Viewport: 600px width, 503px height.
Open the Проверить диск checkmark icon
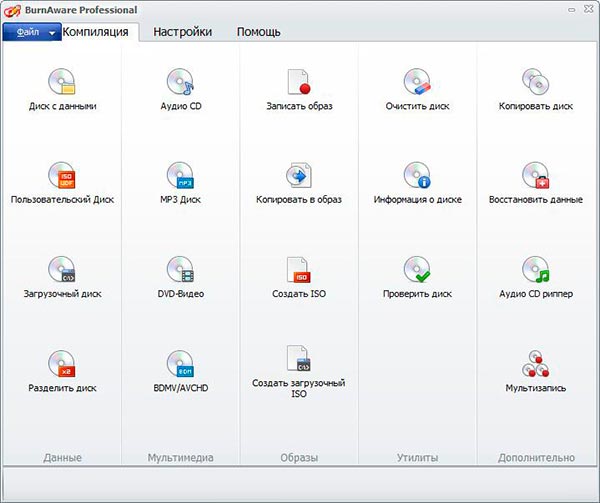click(417, 269)
